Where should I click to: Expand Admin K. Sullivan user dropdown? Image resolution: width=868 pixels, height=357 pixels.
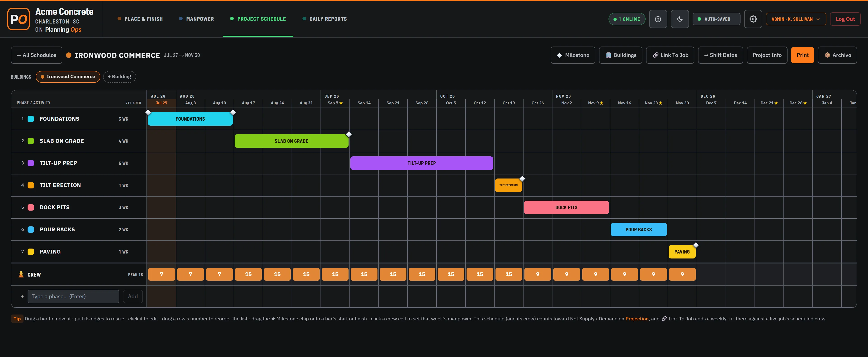(796, 19)
